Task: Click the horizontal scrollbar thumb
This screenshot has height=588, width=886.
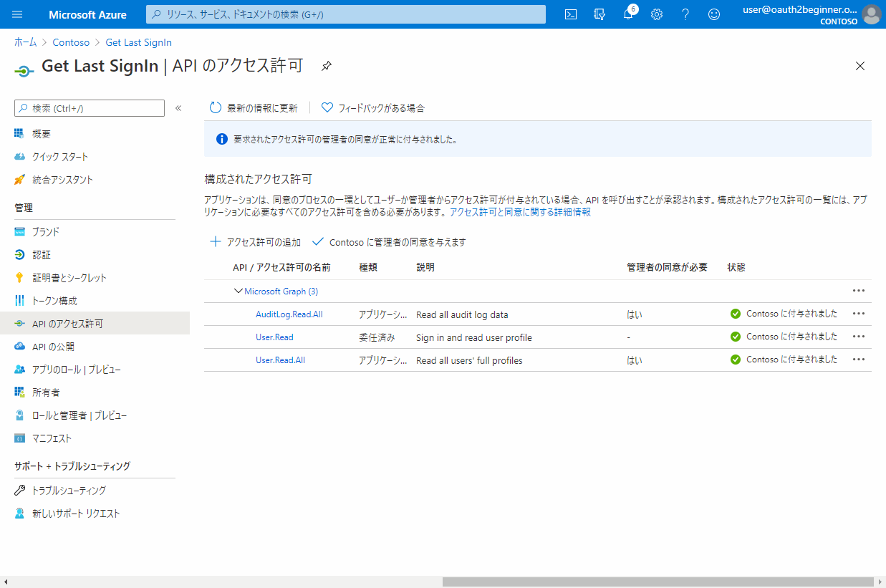Action: pyautogui.click(x=658, y=582)
